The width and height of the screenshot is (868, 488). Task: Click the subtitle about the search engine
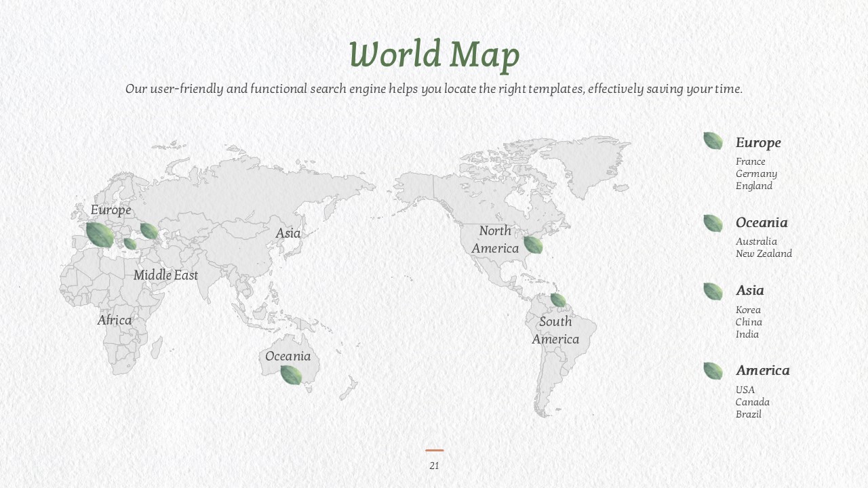pos(434,89)
